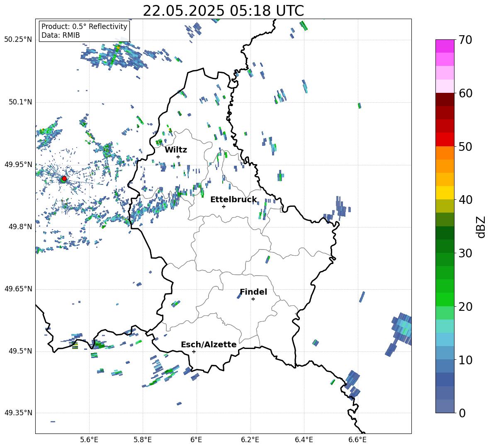
Task: Click the 6.2°E longitude label
Action: point(250,440)
